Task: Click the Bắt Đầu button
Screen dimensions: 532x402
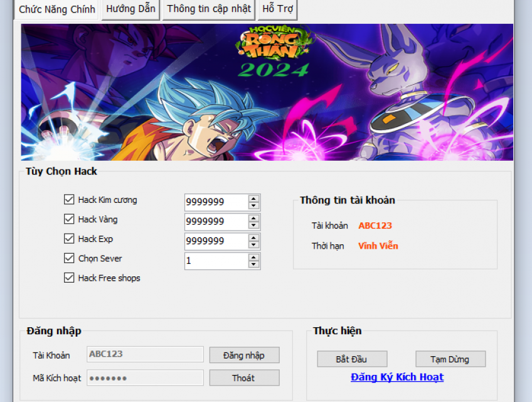Action: [x=352, y=359]
